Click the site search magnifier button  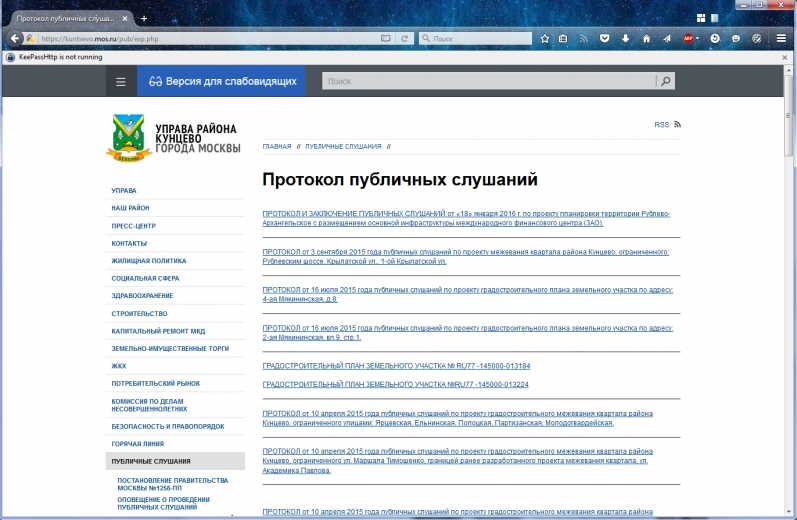pyautogui.click(x=666, y=81)
